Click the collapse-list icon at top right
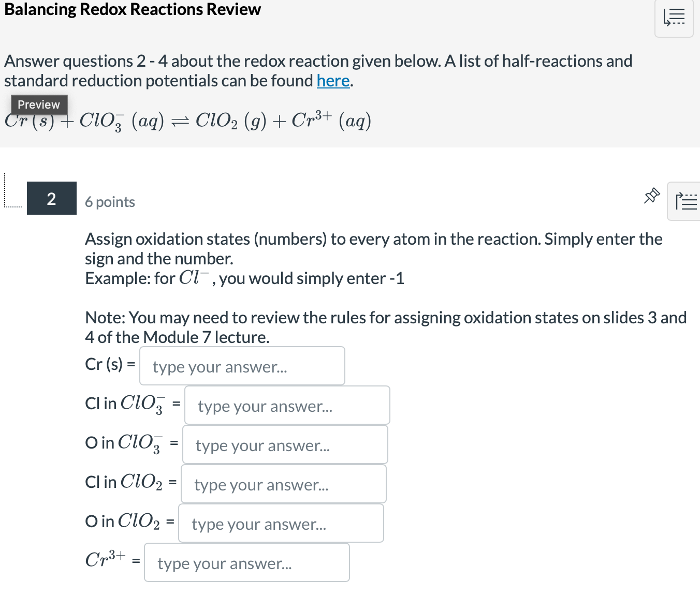 coord(674,18)
